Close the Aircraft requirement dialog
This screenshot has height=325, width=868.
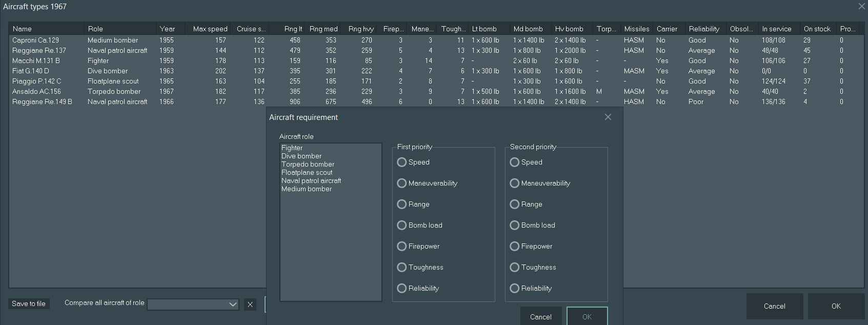coord(608,117)
